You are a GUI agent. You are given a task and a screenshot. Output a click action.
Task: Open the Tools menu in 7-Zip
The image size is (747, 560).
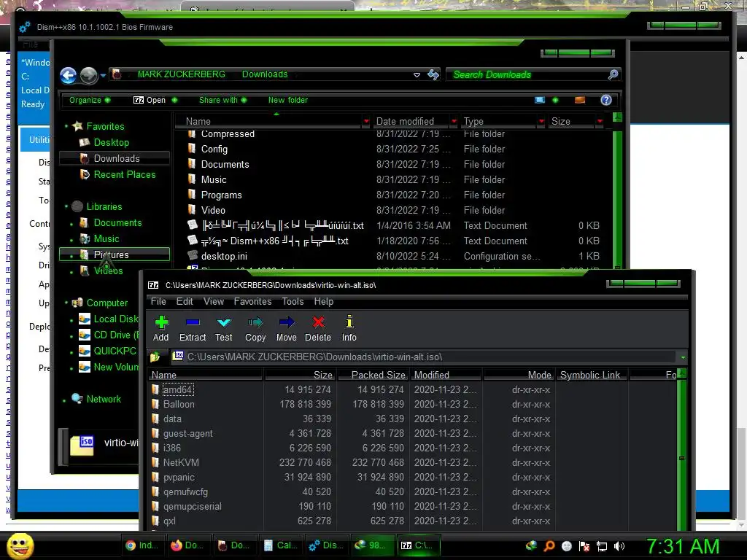[x=293, y=301]
